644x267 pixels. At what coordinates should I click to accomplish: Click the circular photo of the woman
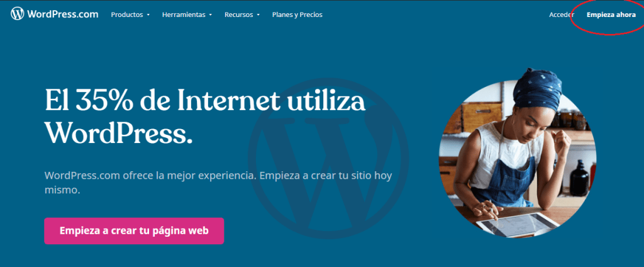pyautogui.click(x=518, y=159)
